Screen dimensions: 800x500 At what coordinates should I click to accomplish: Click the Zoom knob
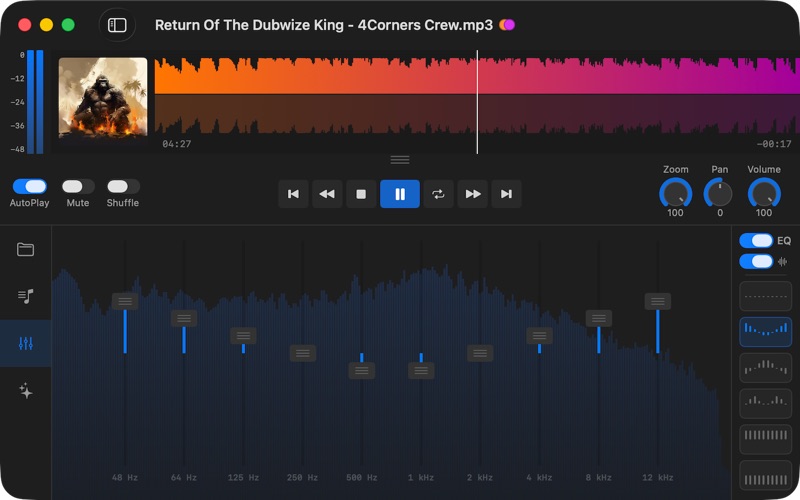click(x=676, y=194)
